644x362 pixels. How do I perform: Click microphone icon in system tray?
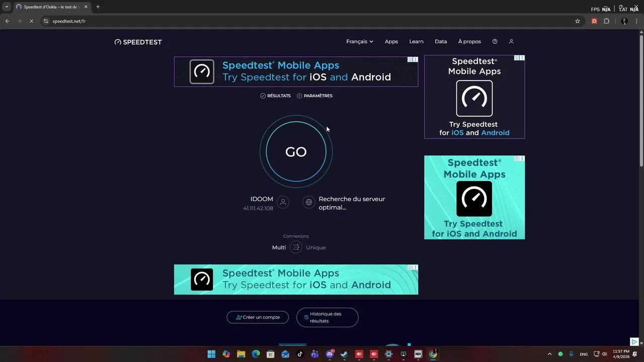click(571, 354)
